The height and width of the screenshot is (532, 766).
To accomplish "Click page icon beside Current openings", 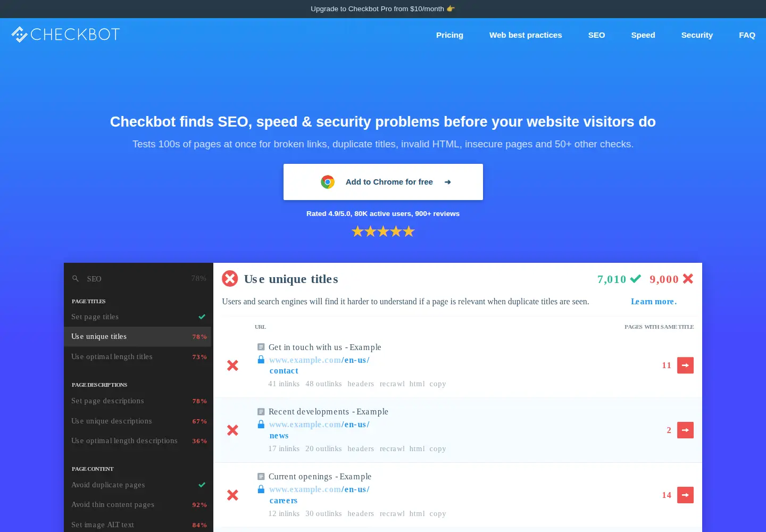I will [261, 477].
